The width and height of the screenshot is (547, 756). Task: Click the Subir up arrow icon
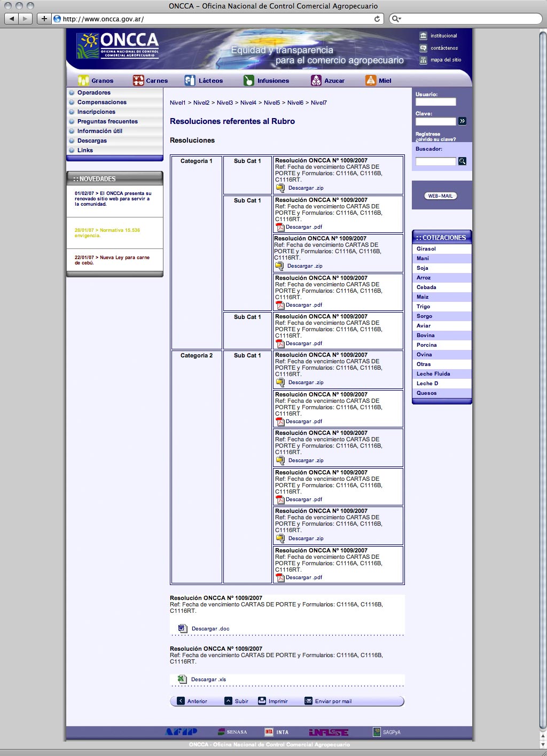pos(228,701)
